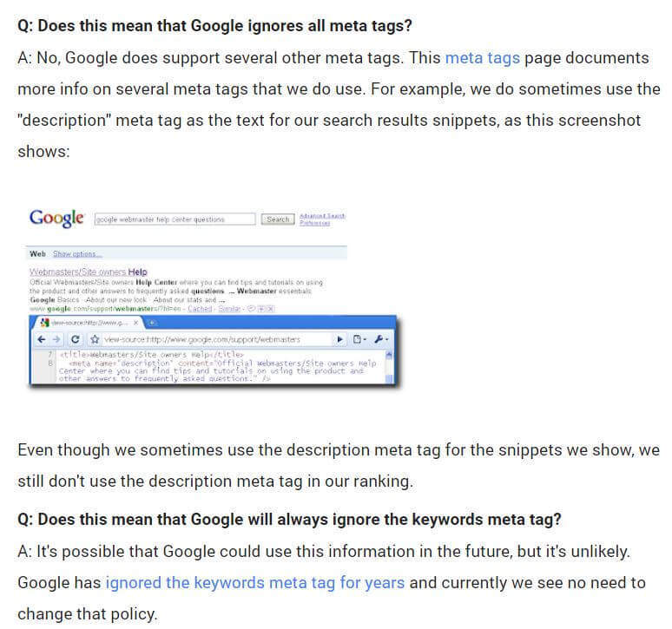
Task: Open Preferences link under Advanced Search
Action: click(314, 223)
